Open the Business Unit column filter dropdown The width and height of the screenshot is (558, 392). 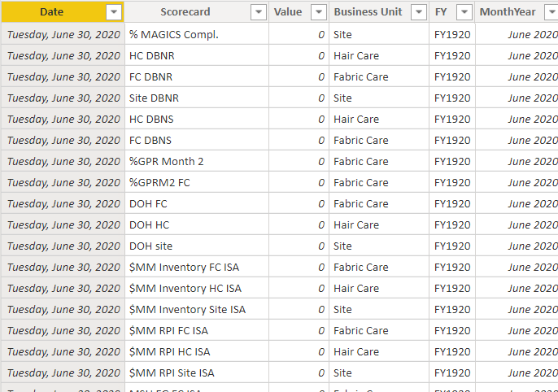[x=419, y=12]
